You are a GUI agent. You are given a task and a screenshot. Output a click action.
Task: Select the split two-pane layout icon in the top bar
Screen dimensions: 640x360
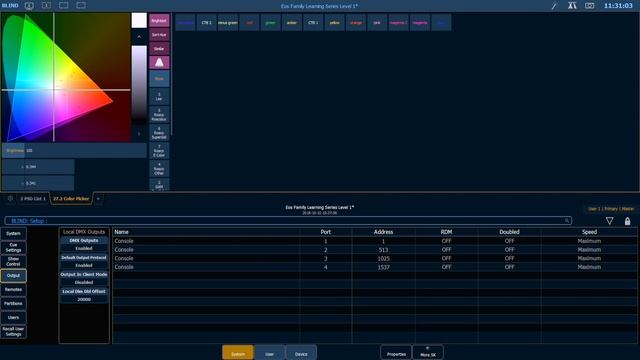tap(47, 5)
